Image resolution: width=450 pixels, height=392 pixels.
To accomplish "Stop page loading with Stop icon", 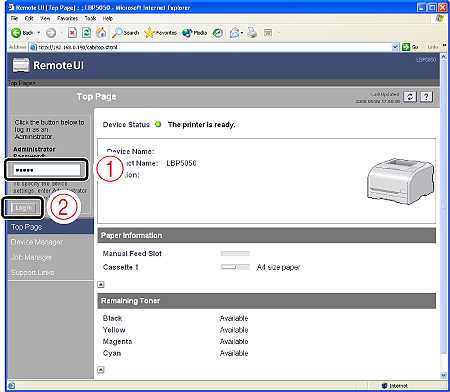I will coord(72,33).
